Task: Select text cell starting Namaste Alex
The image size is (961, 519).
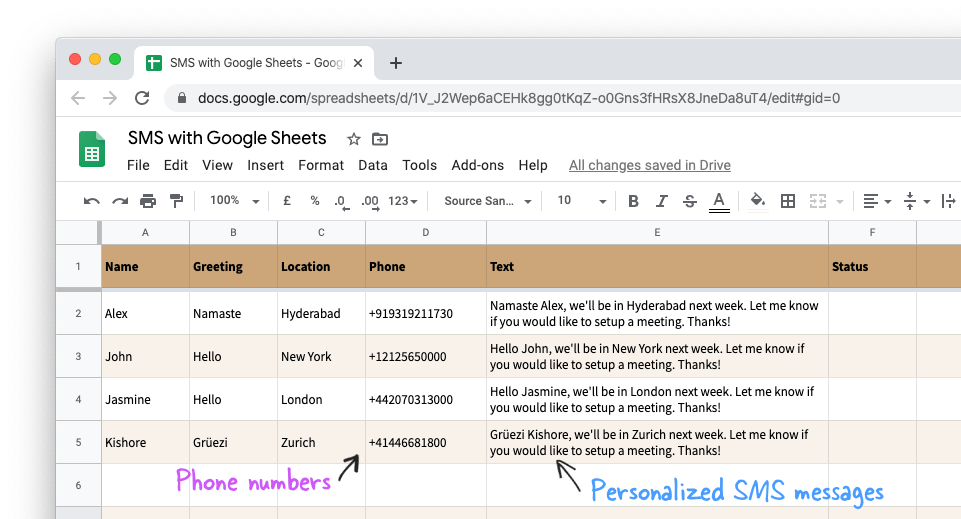Action: point(657,313)
